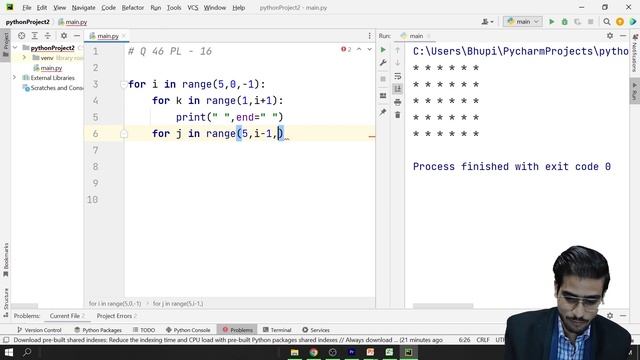Open Bookmarks side tool window
The height and width of the screenshot is (360, 640).
[6, 260]
